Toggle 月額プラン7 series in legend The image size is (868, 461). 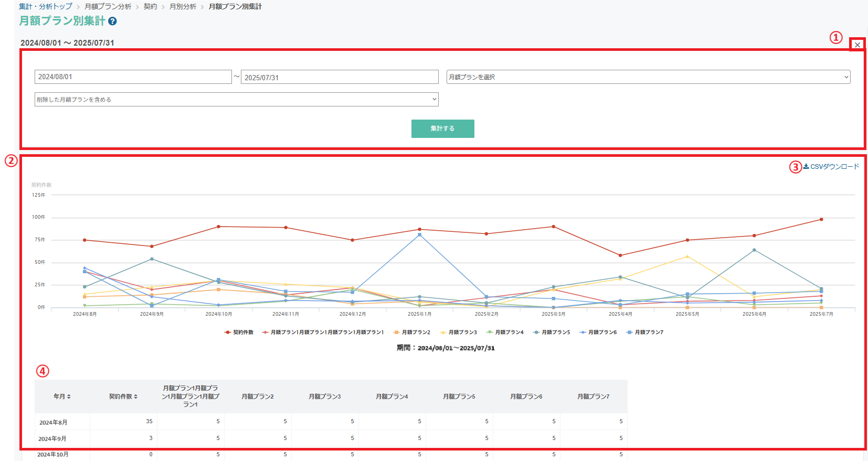coord(645,333)
